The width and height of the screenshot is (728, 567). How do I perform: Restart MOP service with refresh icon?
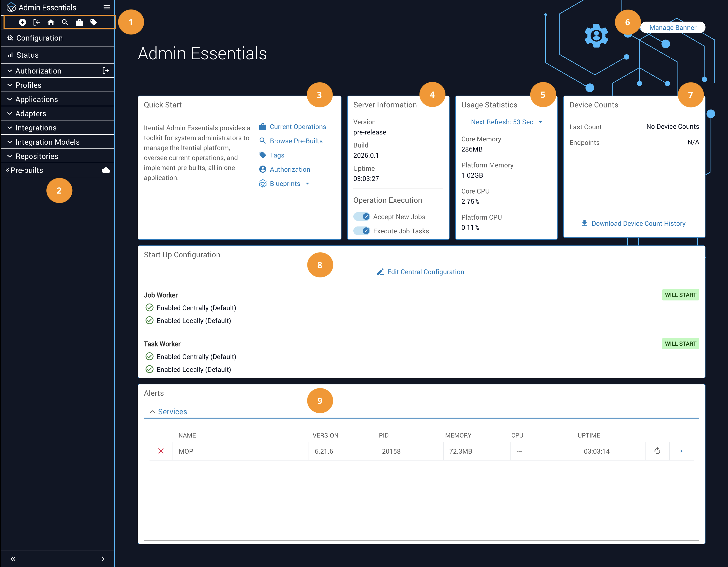click(x=657, y=451)
